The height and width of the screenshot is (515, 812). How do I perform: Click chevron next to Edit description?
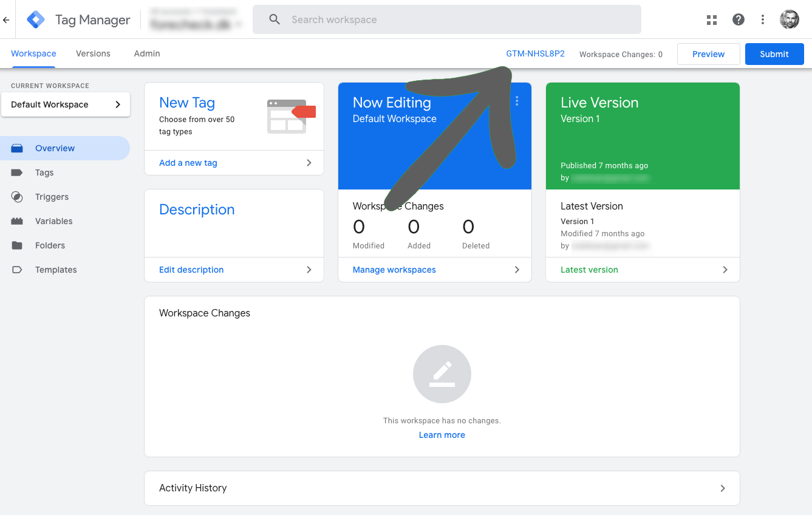[x=309, y=270]
